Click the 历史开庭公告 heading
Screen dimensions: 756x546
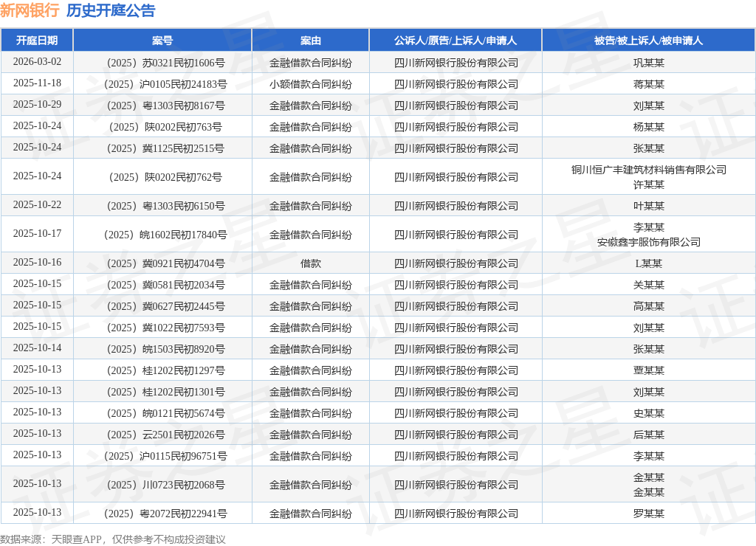111,10
